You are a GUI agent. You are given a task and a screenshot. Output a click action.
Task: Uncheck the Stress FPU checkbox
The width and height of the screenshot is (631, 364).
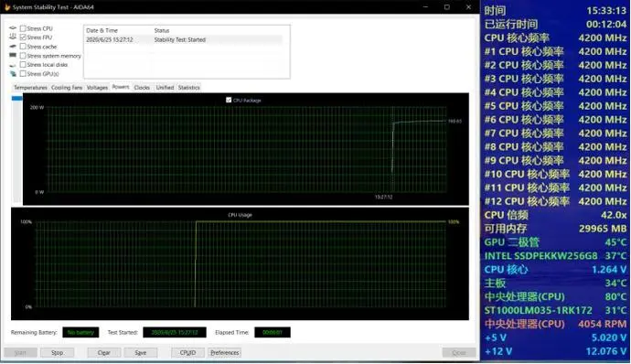pos(23,37)
